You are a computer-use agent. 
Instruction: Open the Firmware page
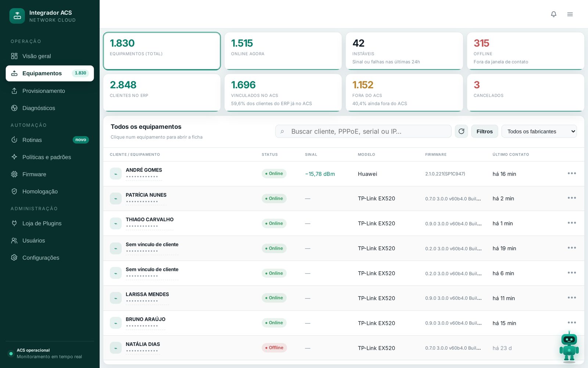click(50, 174)
